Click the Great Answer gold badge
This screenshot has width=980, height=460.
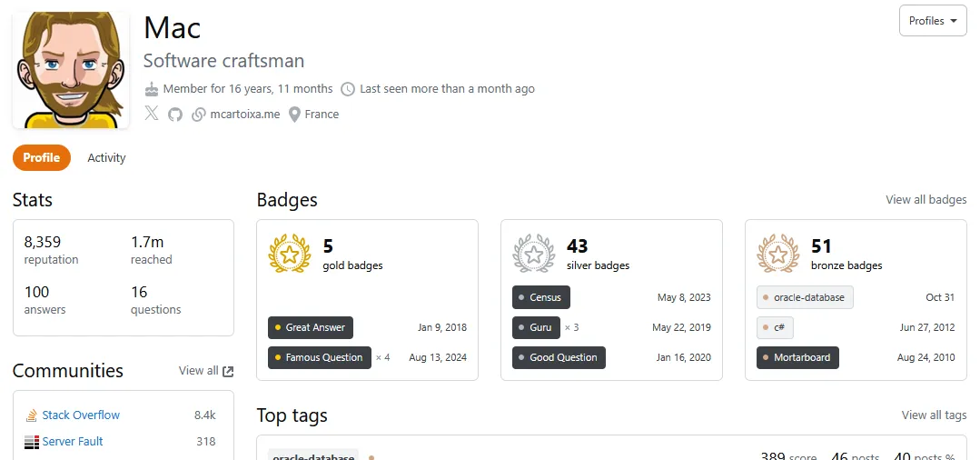(311, 327)
